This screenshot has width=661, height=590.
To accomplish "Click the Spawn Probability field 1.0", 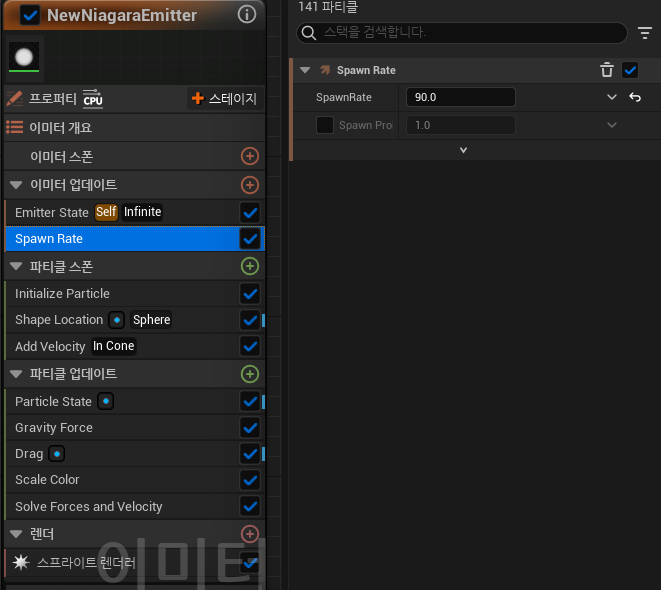I will [x=461, y=125].
